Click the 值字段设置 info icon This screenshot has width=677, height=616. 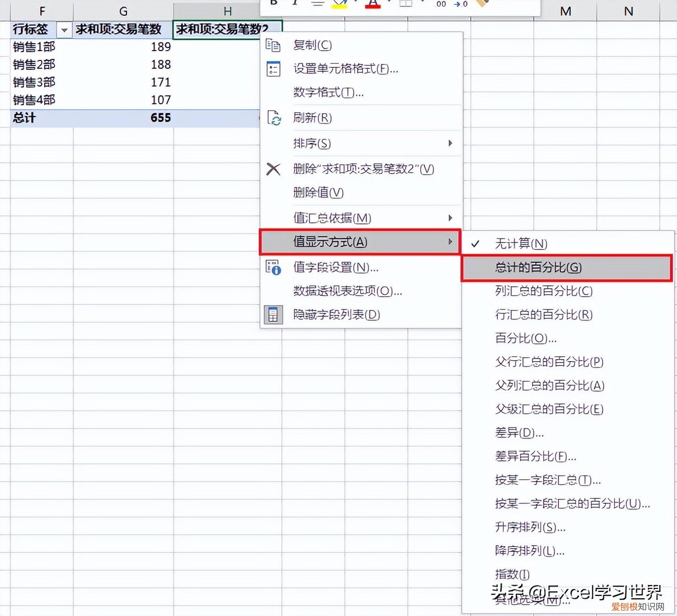[274, 268]
